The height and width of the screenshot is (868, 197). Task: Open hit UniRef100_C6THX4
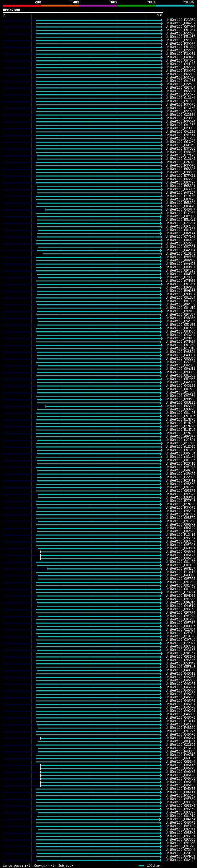pyautogui.click(x=180, y=27)
